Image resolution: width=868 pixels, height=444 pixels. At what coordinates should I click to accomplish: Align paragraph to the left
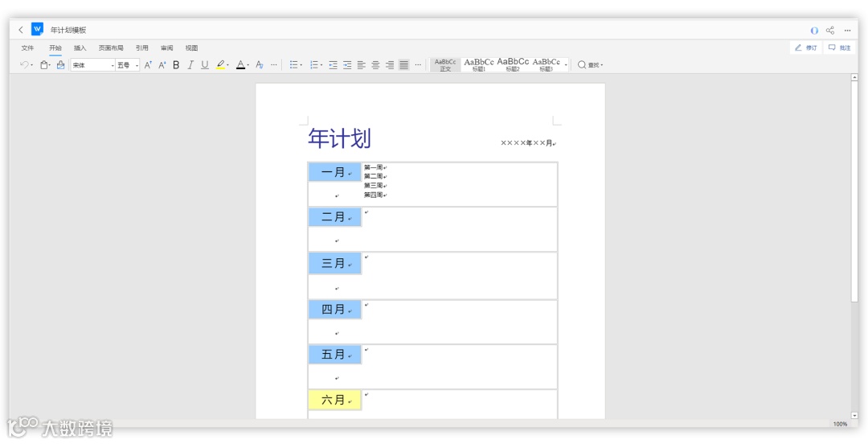pos(362,65)
